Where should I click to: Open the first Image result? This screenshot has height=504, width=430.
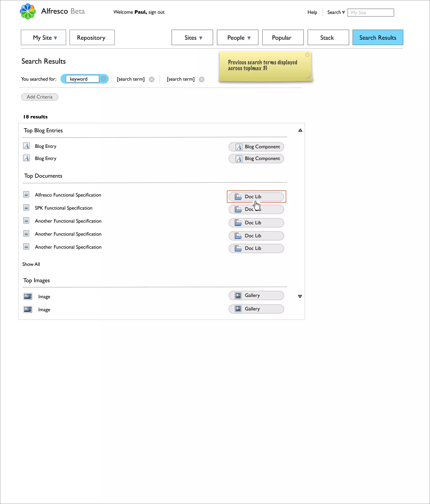click(44, 297)
